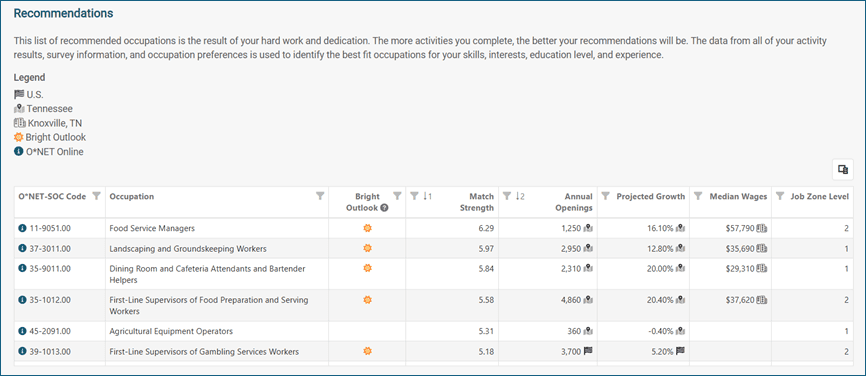
Task: Click match strength value 6.29
Action: pos(485,228)
